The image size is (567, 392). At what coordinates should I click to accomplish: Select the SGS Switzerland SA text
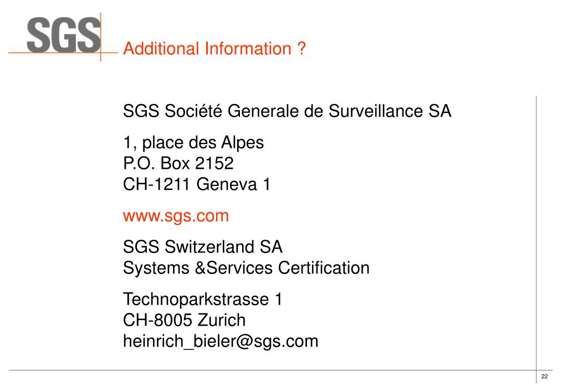tap(202, 247)
